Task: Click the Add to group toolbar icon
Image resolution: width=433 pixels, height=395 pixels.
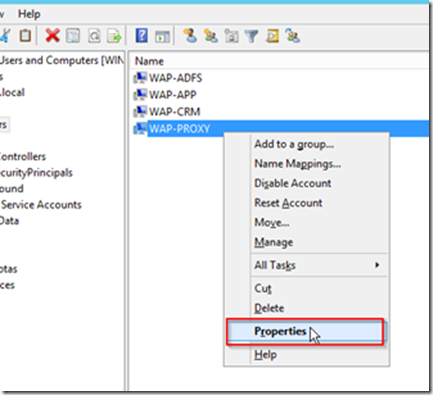Action: pos(293,36)
